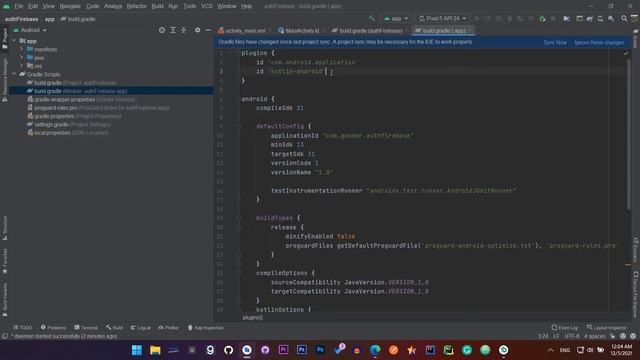The height and width of the screenshot is (360, 640).
Task: Open the Android project view dropdown
Action: (x=30, y=30)
